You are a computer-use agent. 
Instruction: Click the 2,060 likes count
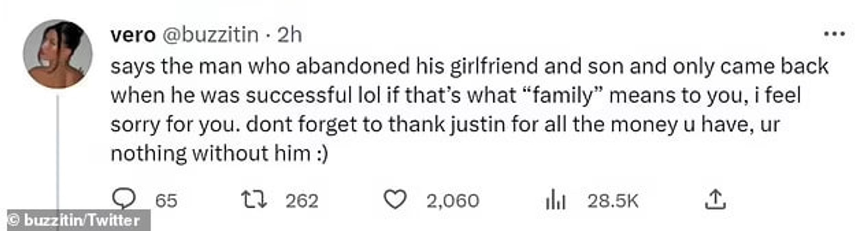point(453,201)
